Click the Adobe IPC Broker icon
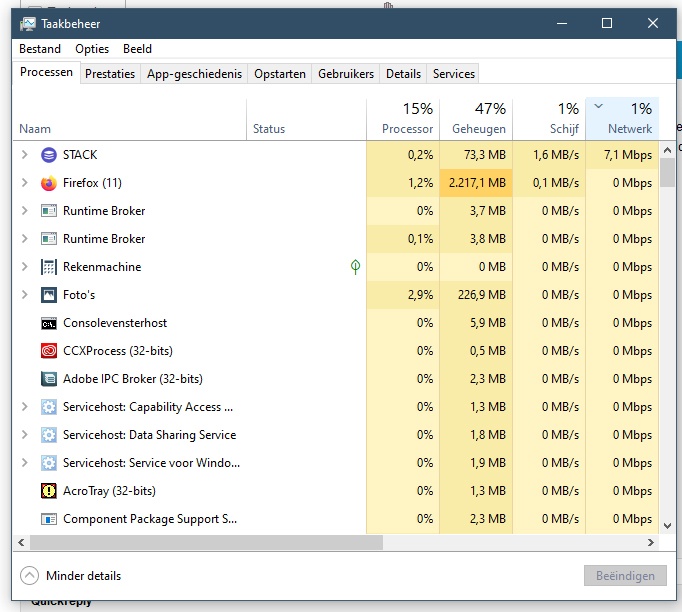The width and height of the screenshot is (682, 612). [49, 379]
